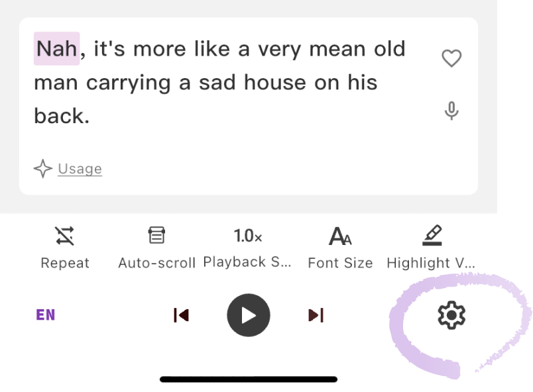The image size is (533, 392).
Task: Toggle the Repeat mode icon
Action: point(65,236)
